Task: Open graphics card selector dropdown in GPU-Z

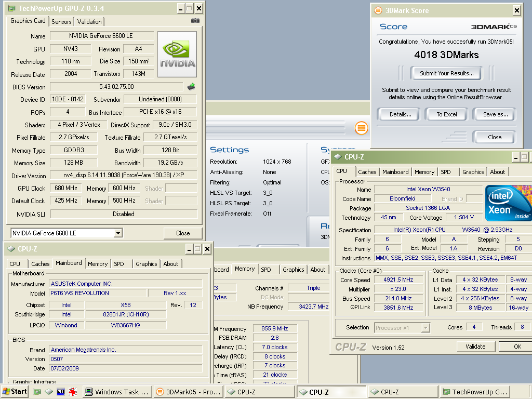Action: click(x=118, y=233)
